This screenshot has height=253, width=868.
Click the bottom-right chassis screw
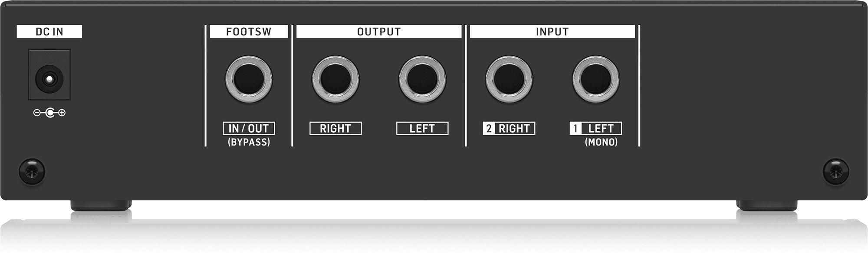(836, 172)
